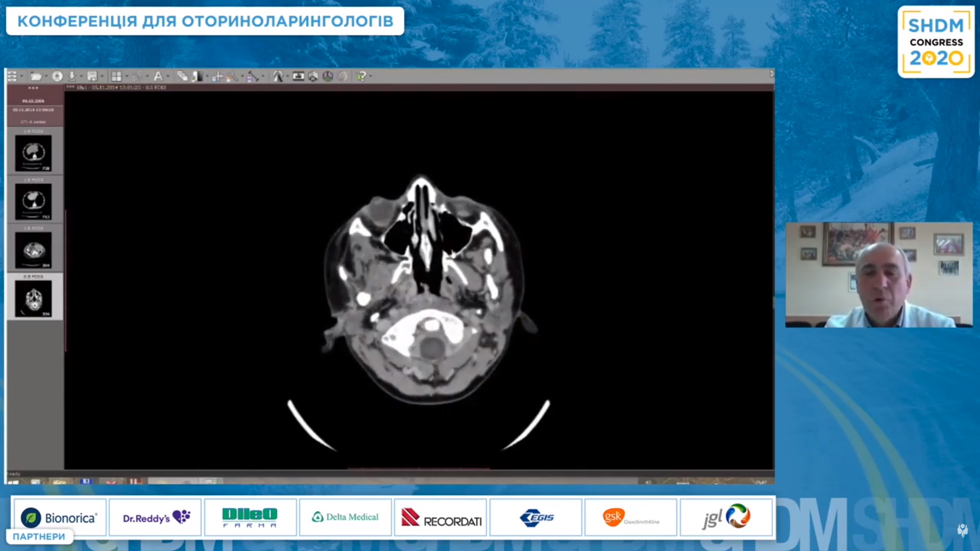Select the second chest series thumbnail
This screenshot has width=980, height=551.
34,202
